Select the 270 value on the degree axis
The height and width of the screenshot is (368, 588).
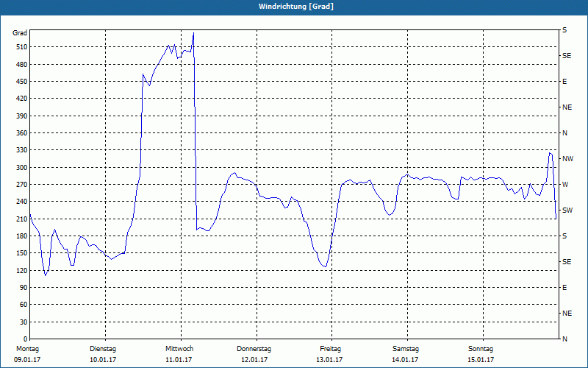point(22,185)
